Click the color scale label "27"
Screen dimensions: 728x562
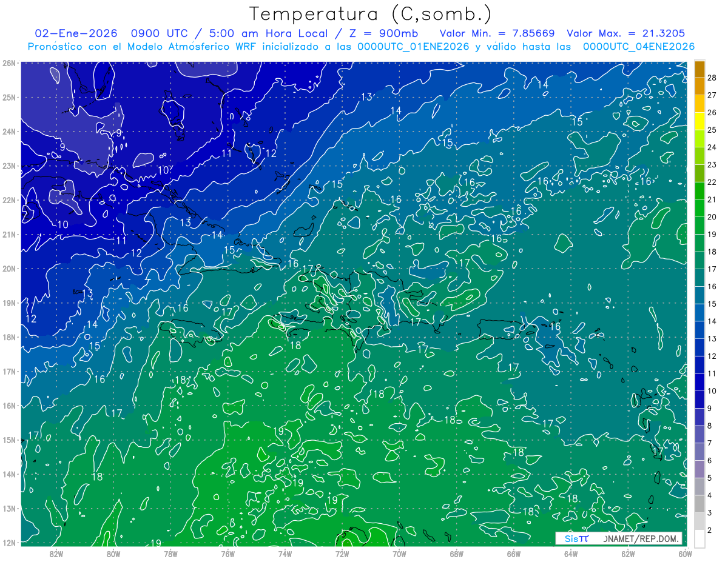coord(712,95)
